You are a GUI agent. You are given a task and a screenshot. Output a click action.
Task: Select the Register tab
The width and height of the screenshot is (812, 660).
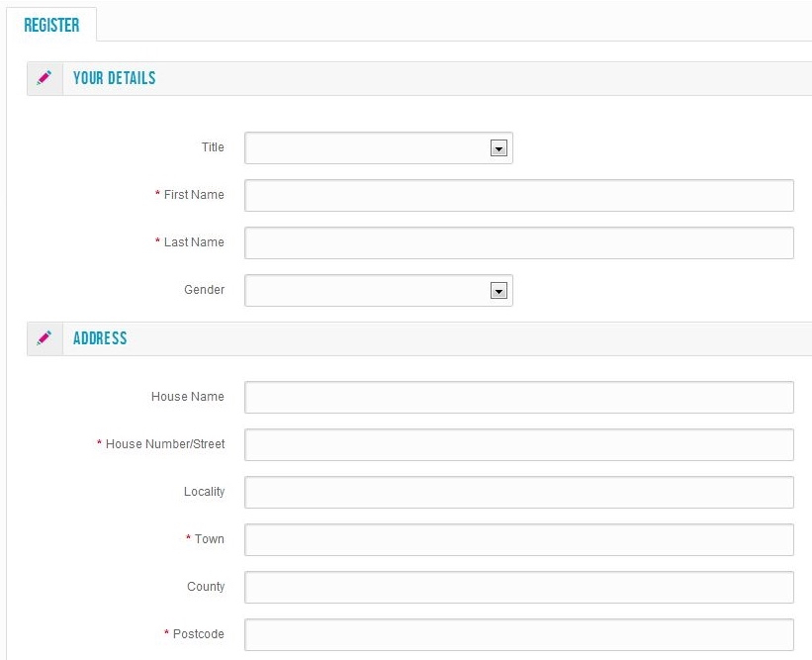click(51, 25)
